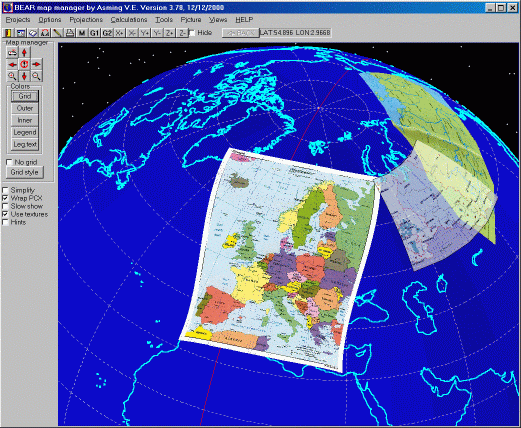The image size is (521, 428).
Task: Click the Y- rotation button
Action: click(157, 33)
